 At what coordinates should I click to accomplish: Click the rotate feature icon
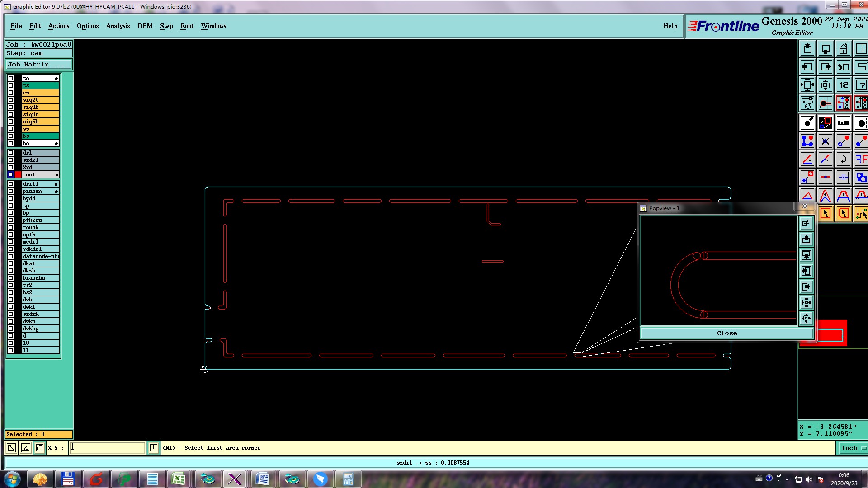click(843, 159)
